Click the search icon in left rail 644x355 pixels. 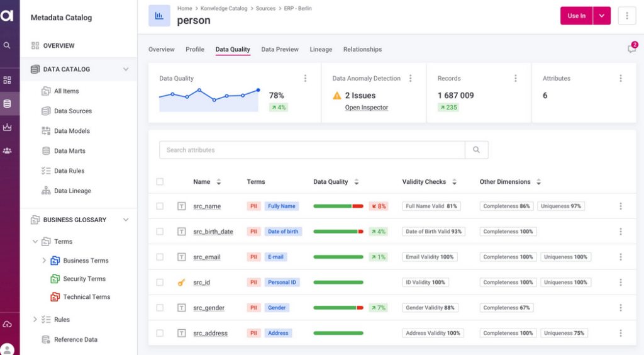tap(7, 45)
